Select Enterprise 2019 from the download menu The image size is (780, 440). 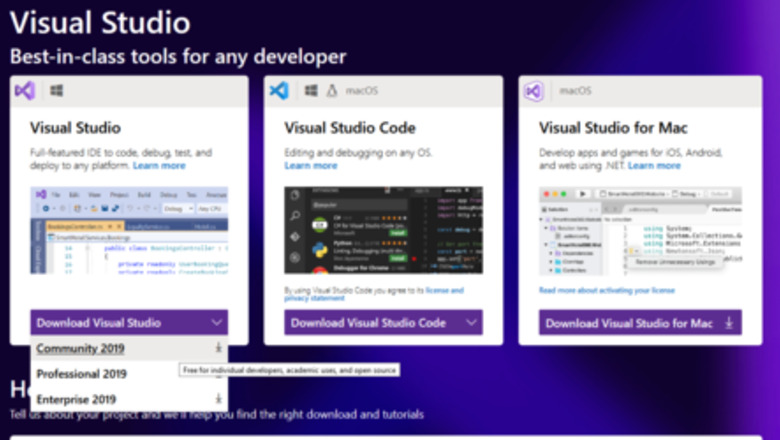129,399
